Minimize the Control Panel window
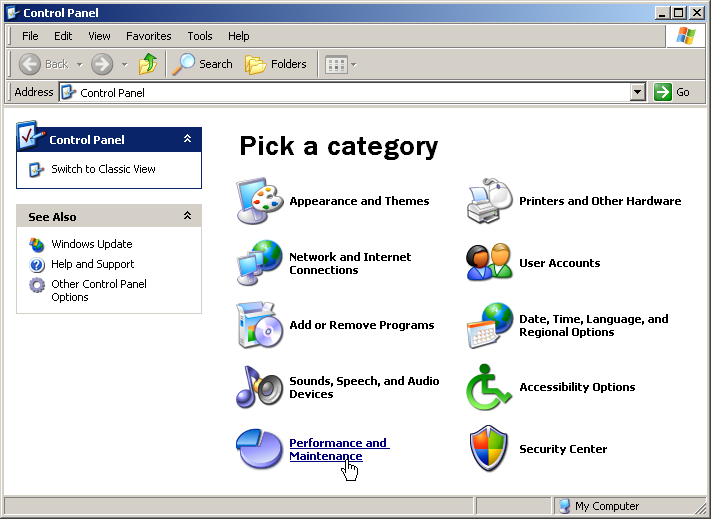Screen dimensions: 711x519 point(663,13)
